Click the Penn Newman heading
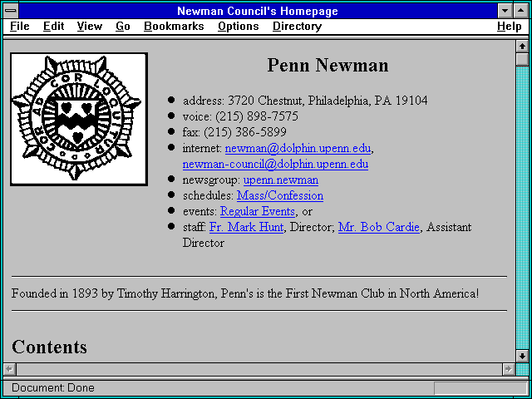This screenshot has height=399, width=532. click(328, 65)
